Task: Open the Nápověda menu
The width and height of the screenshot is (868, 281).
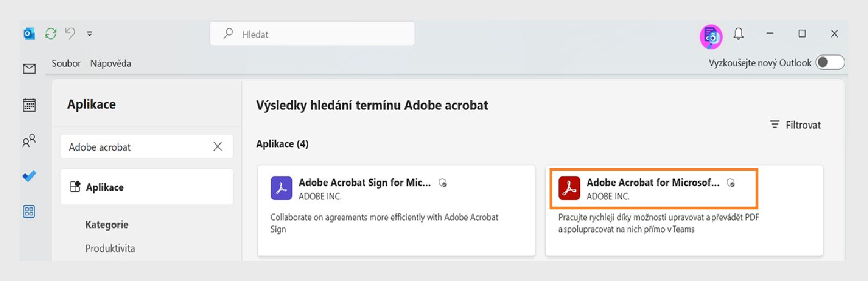Action: coord(111,63)
